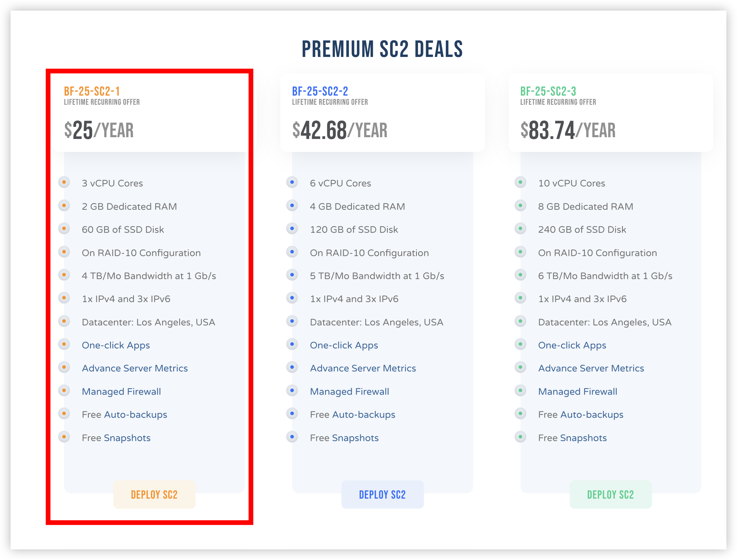Click green bullet beside Datacenter: Los Angeles

520,321
